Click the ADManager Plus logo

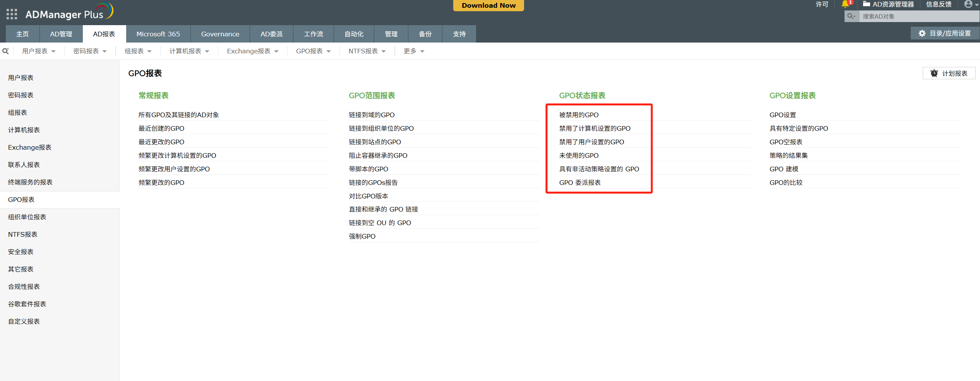tap(69, 12)
